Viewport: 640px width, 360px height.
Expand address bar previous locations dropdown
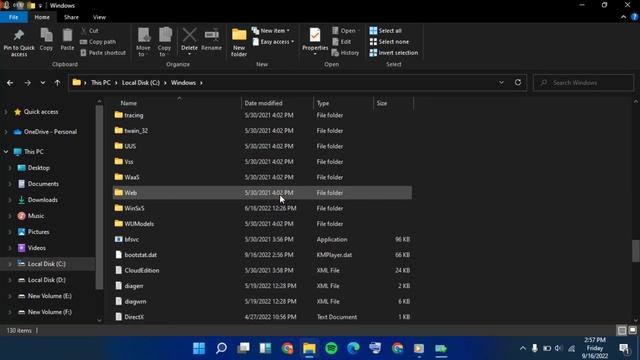[x=501, y=82]
